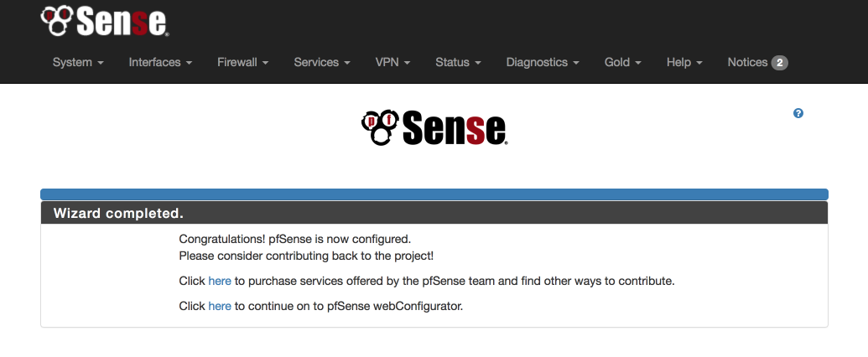The image size is (868, 357).
Task: Open the Status menu
Action: click(459, 63)
